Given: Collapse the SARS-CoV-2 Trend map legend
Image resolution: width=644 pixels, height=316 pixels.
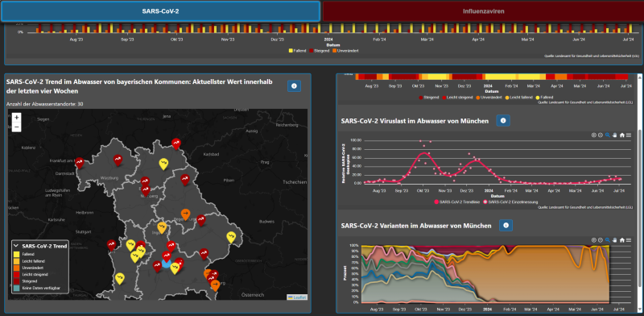Looking at the screenshot, I should click(x=16, y=246).
